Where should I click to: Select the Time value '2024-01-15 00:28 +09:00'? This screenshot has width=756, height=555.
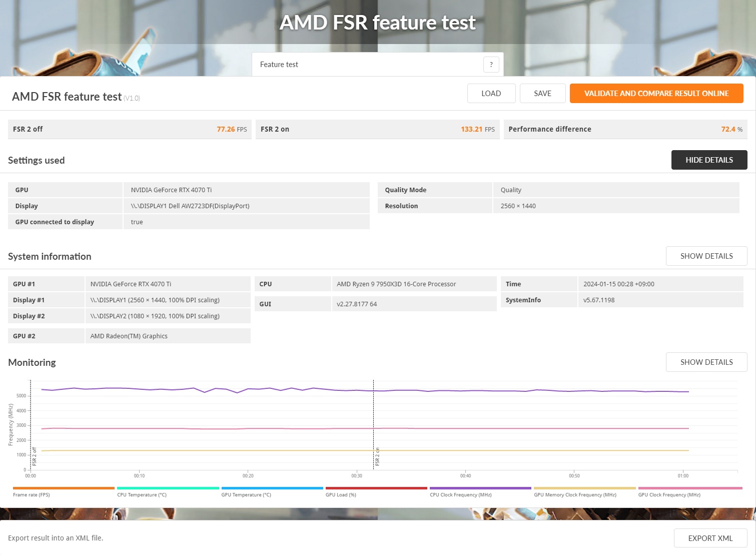(618, 284)
